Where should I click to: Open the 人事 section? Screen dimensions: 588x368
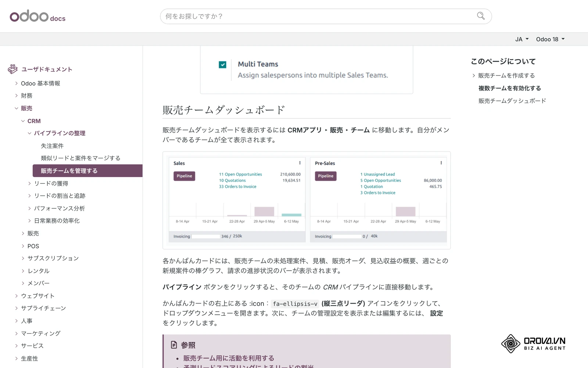[26, 321]
